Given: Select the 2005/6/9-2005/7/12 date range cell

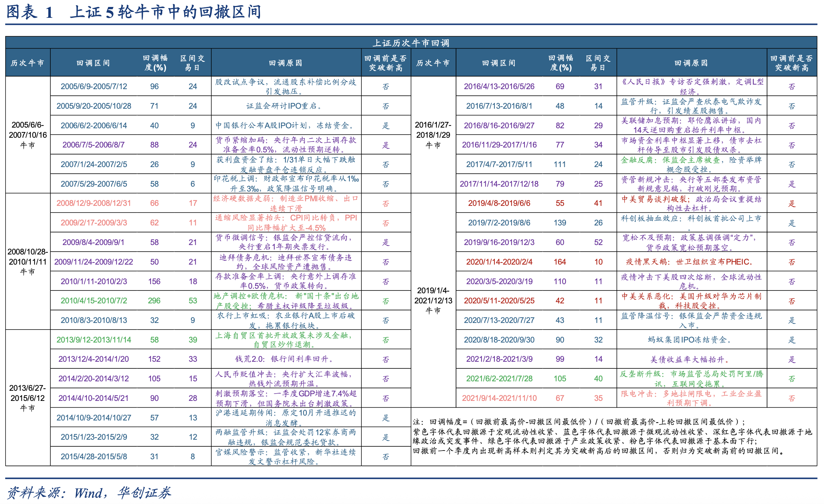Looking at the screenshot, I should [94, 86].
